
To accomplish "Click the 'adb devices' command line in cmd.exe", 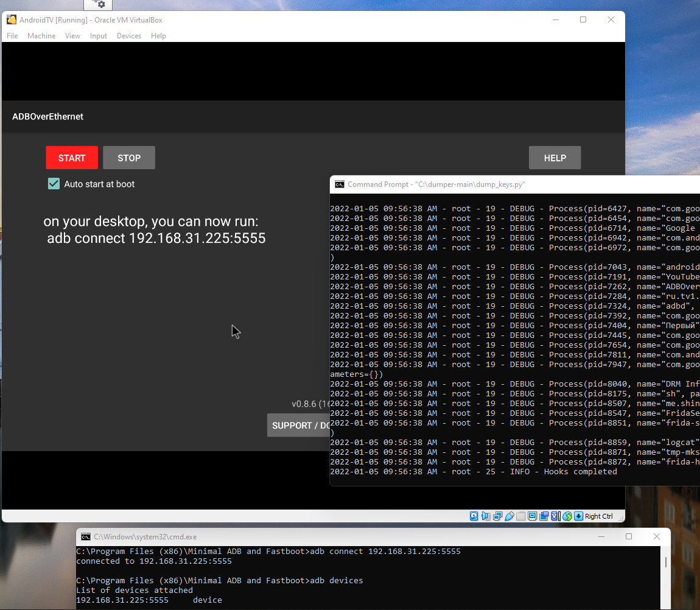I will coord(220,581).
